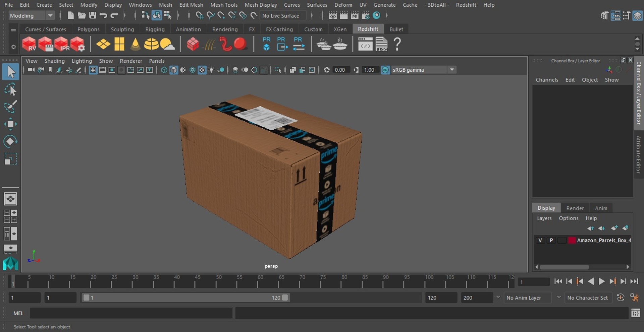Image resolution: width=644 pixels, height=332 pixels.
Task: Activate the Move tool
Action: pos(10,124)
